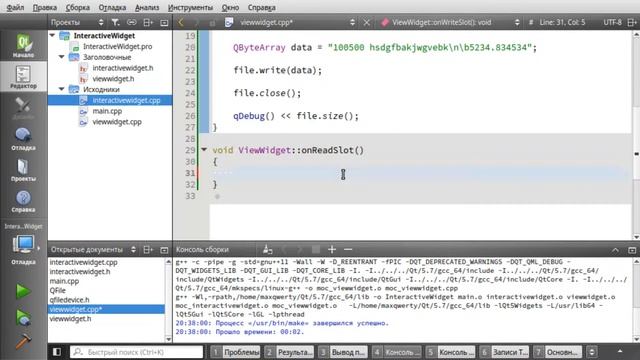Show the Вывод приложения pane
The image size is (640, 360).
click(343, 351)
